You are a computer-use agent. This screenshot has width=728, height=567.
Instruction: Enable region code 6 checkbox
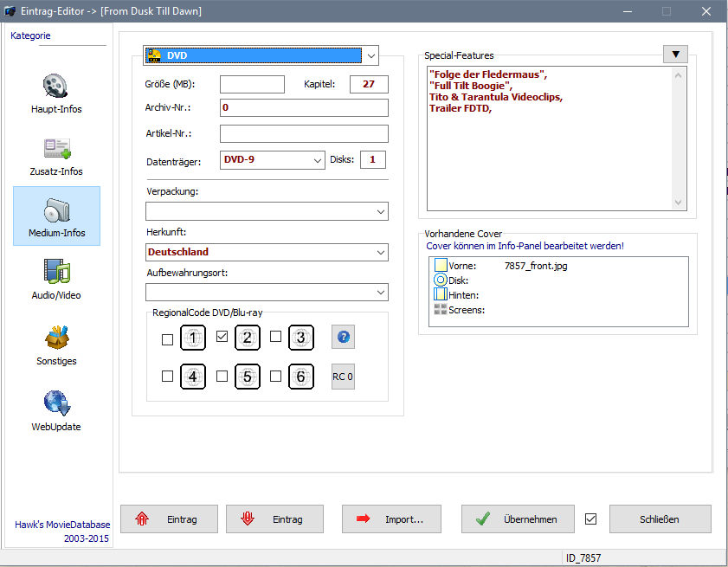click(x=276, y=376)
